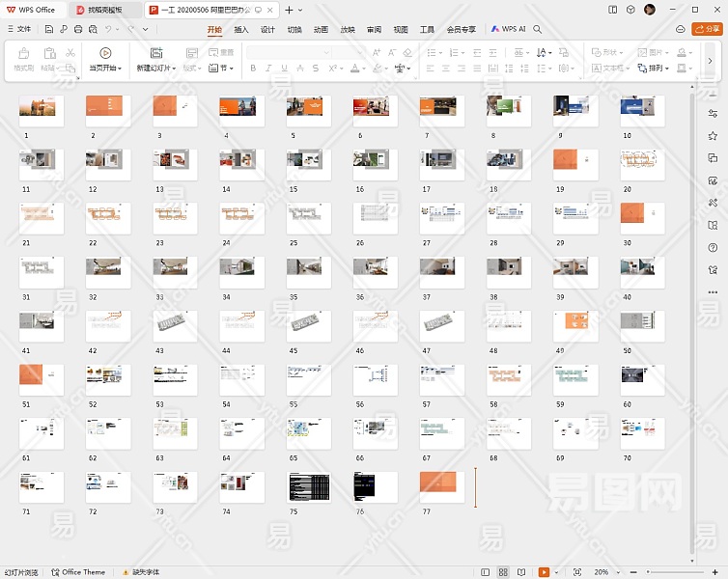Open the 插入 ribbon tab
Viewport: 728px width, 579px height.
[241, 29]
